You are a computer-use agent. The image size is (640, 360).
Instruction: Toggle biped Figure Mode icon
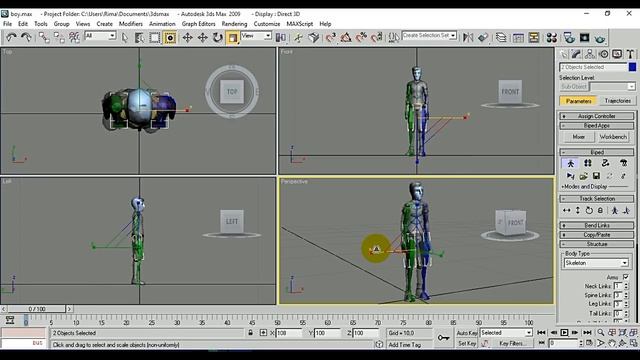pos(571,164)
